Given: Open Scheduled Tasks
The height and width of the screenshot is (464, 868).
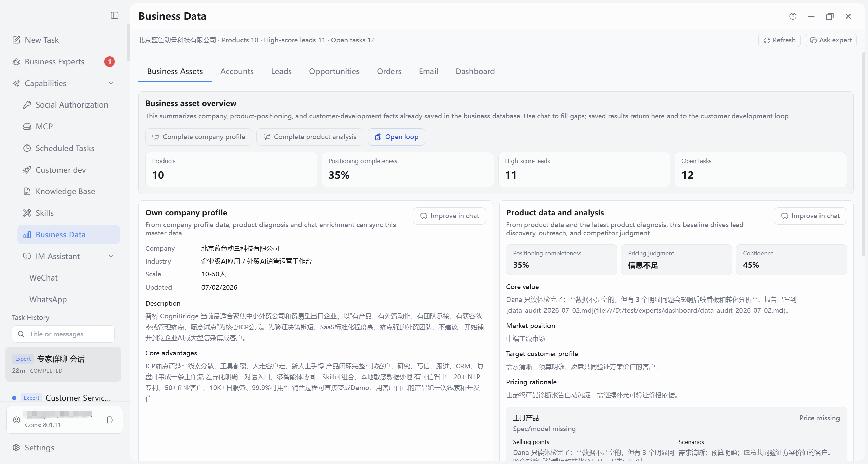Looking at the screenshot, I should [65, 148].
